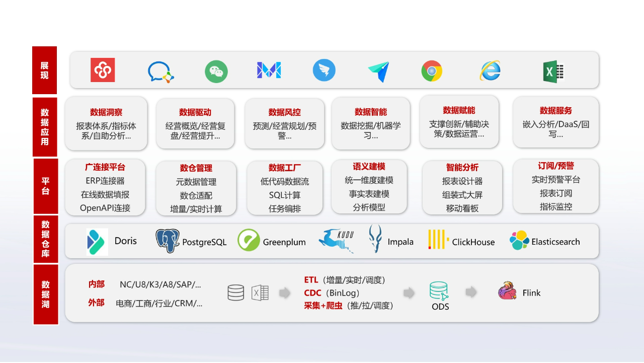This screenshot has width=644, height=363.
Task: Open the 数据洞察 card
Action: 106,123
